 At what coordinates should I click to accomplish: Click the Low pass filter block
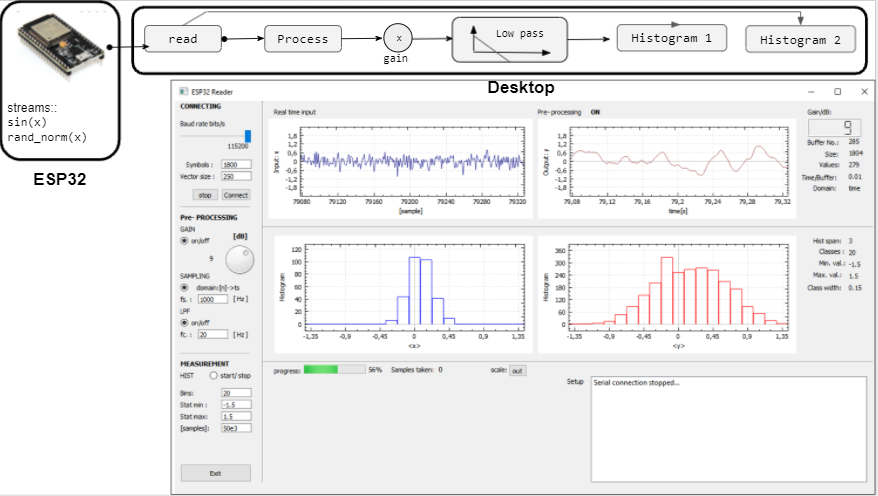[x=510, y=39]
